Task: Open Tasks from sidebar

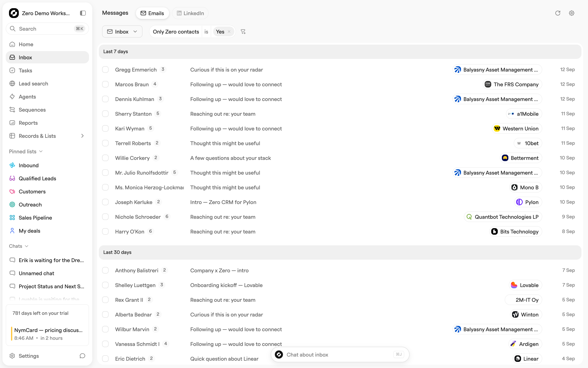Action: click(47, 71)
